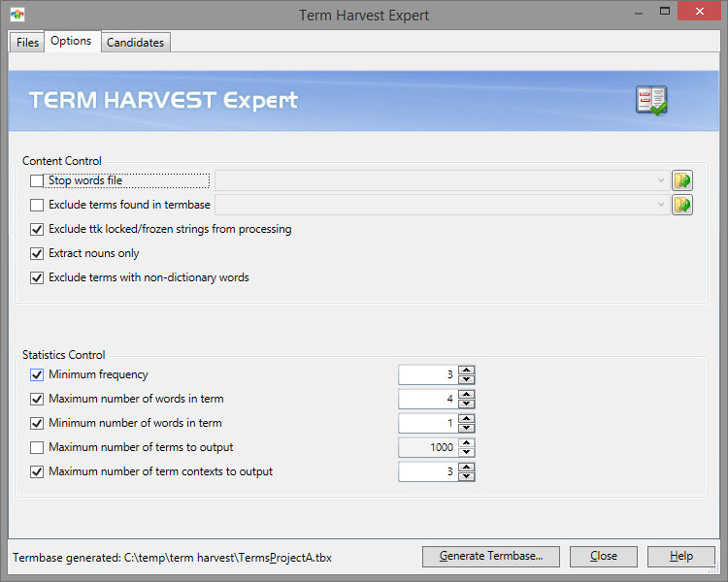Close window with the red X button
The width and height of the screenshot is (728, 582).
pos(699,11)
